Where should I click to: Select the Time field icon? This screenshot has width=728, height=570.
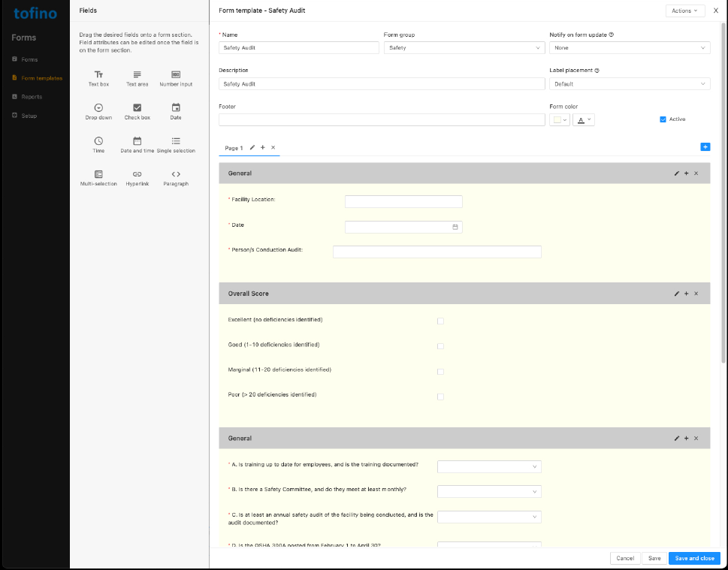(98, 141)
